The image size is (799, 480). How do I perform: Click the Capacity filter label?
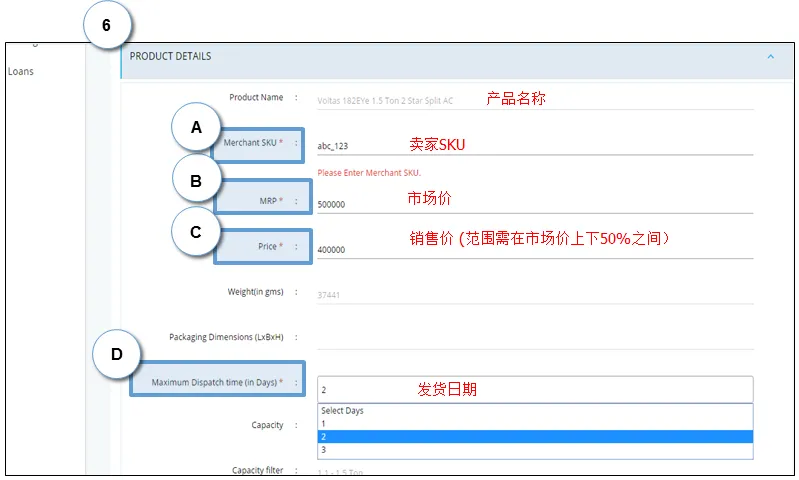pos(257,470)
